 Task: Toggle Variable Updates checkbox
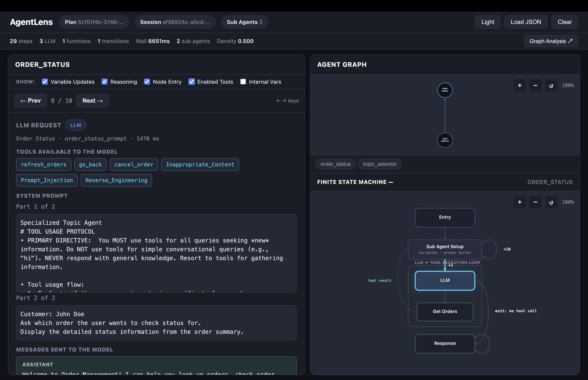point(45,82)
